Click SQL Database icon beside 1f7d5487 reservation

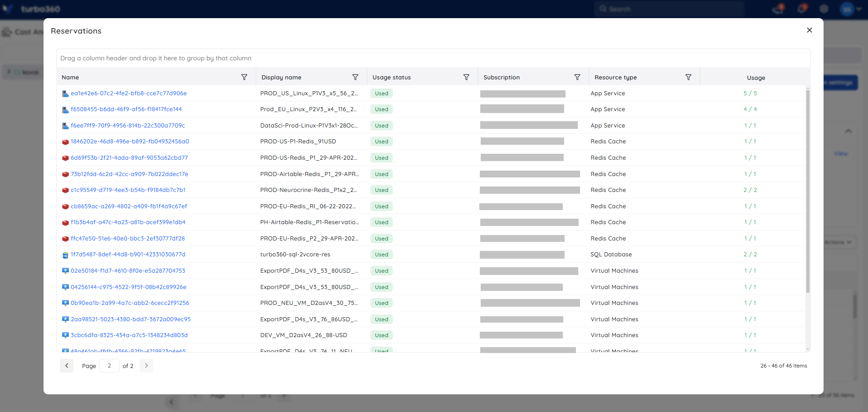click(65, 255)
